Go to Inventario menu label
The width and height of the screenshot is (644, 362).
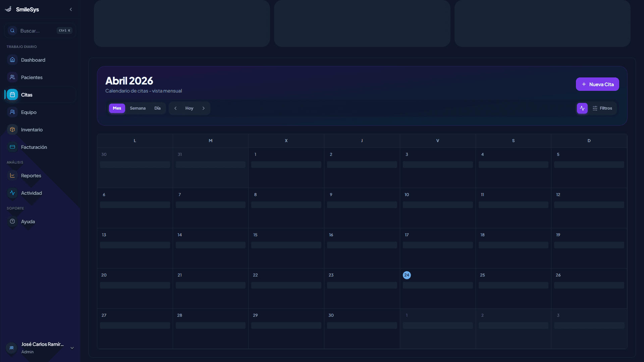pyautogui.click(x=32, y=130)
